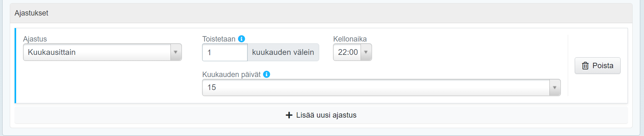Click the Kuukauden päivät label text

click(231, 74)
